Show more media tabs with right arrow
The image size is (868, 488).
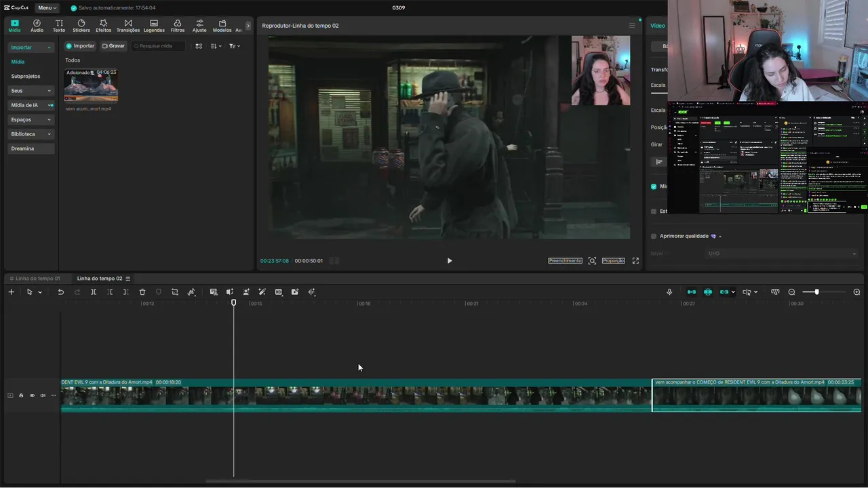click(248, 26)
